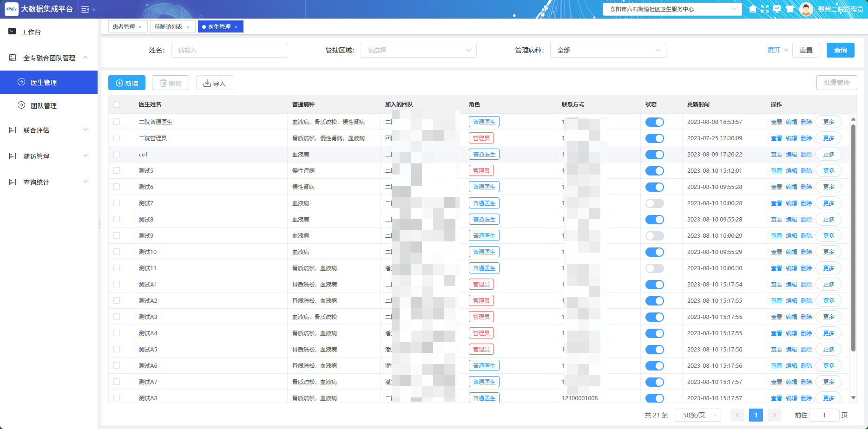This screenshot has height=429, width=868.
Task: Click 删除 for the 测试8 row
Action: [806, 220]
